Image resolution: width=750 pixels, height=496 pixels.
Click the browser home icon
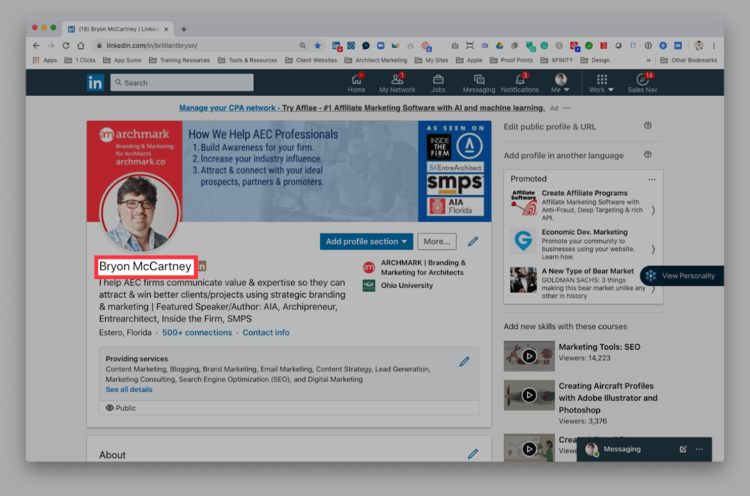(x=81, y=45)
